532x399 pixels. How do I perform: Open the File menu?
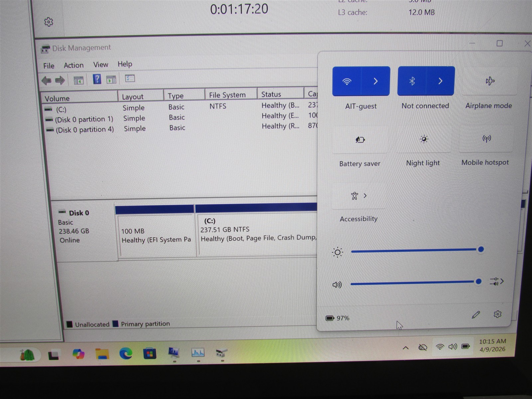49,66
